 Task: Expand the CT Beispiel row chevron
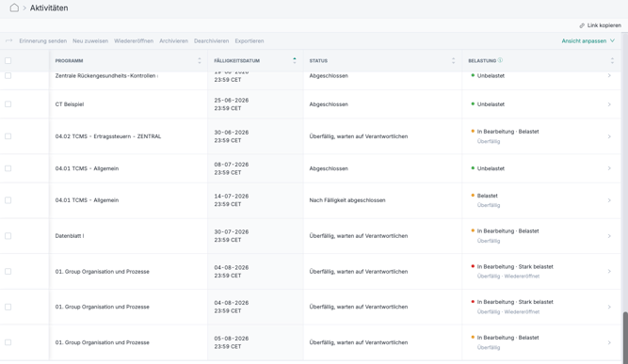pyautogui.click(x=609, y=104)
